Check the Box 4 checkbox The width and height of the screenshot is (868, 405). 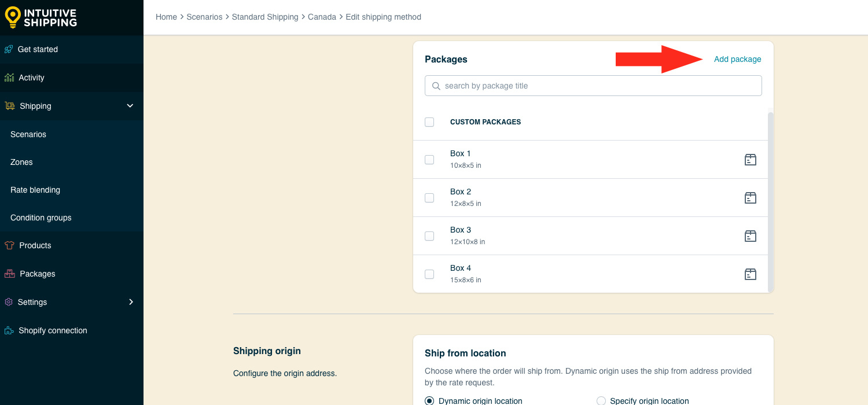tap(429, 274)
